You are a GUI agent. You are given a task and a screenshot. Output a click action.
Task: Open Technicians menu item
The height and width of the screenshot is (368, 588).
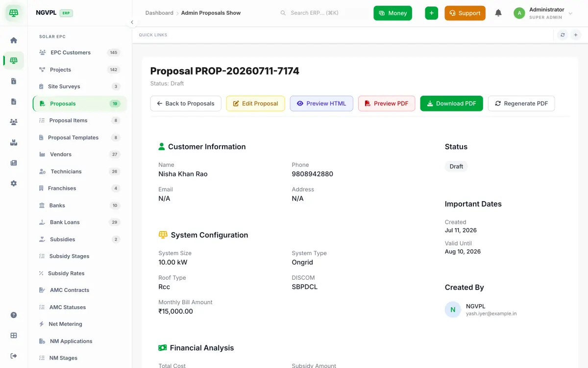pos(79,171)
